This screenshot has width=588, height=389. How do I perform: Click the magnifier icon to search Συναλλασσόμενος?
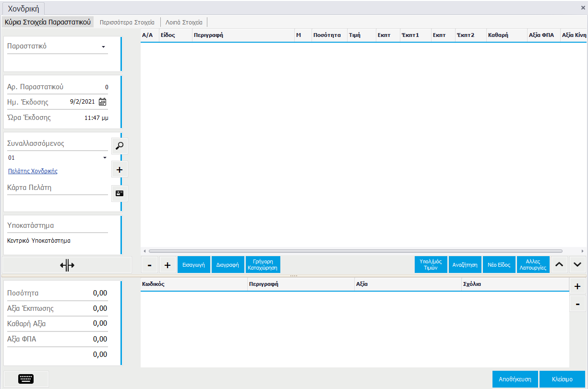point(120,146)
